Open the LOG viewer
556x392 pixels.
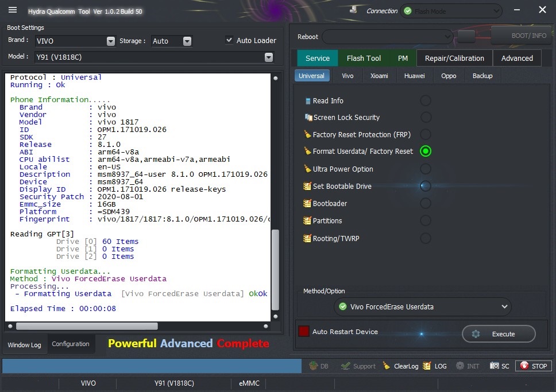click(x=435, y=366)
